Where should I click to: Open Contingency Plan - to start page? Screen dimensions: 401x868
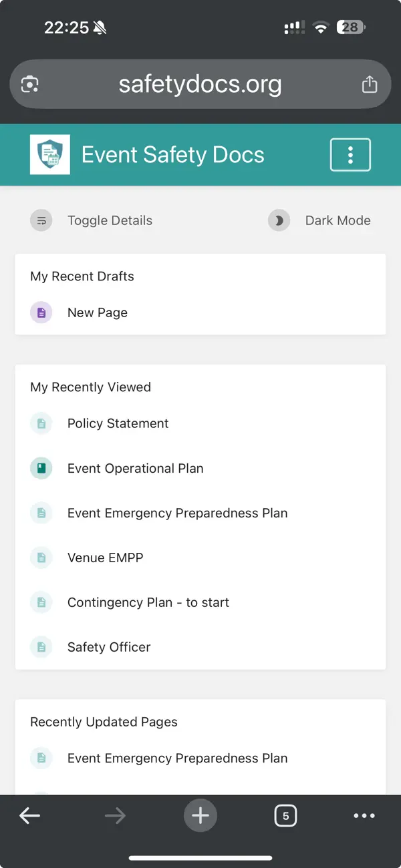click(148, 602)
